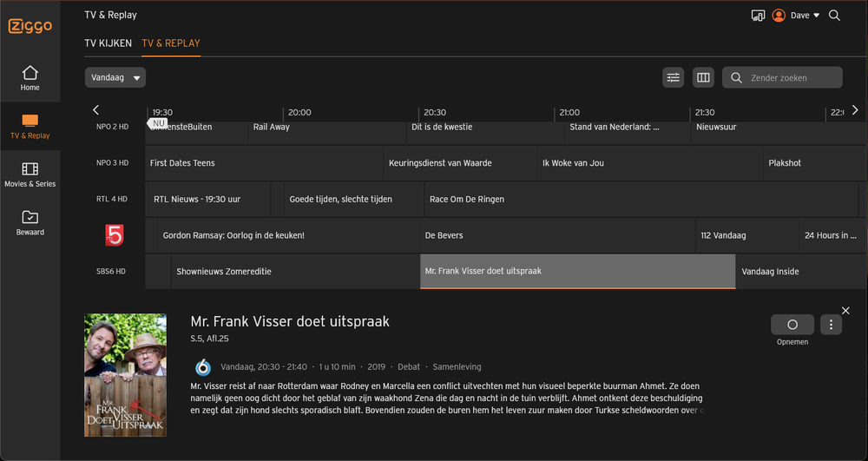Click the Dave profile avatar

[x=779, y=16]
